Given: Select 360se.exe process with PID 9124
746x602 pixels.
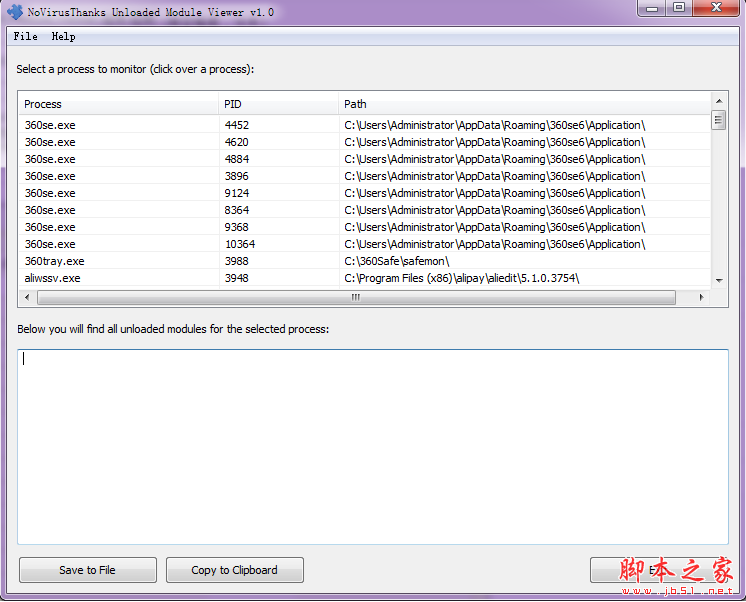Looking at the screenshot, I should point(364,193).
